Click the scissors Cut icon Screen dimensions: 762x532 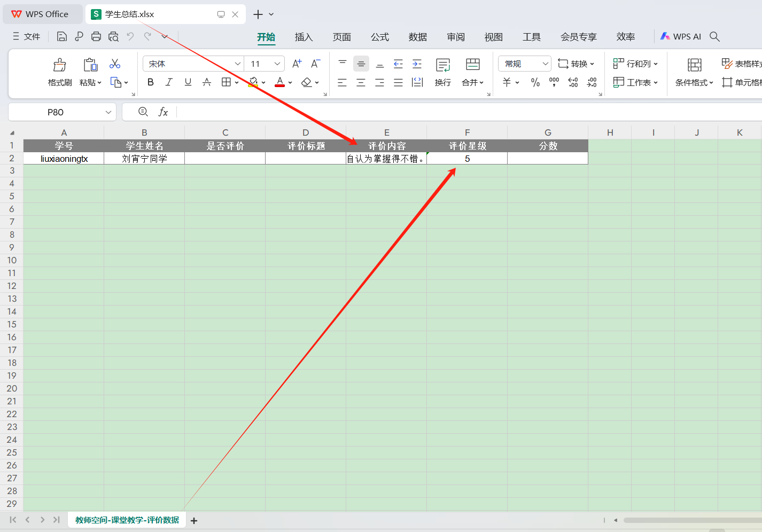115,64
